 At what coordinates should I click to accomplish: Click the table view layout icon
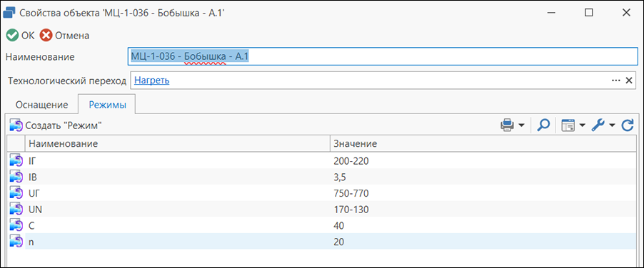coord(568,125)
